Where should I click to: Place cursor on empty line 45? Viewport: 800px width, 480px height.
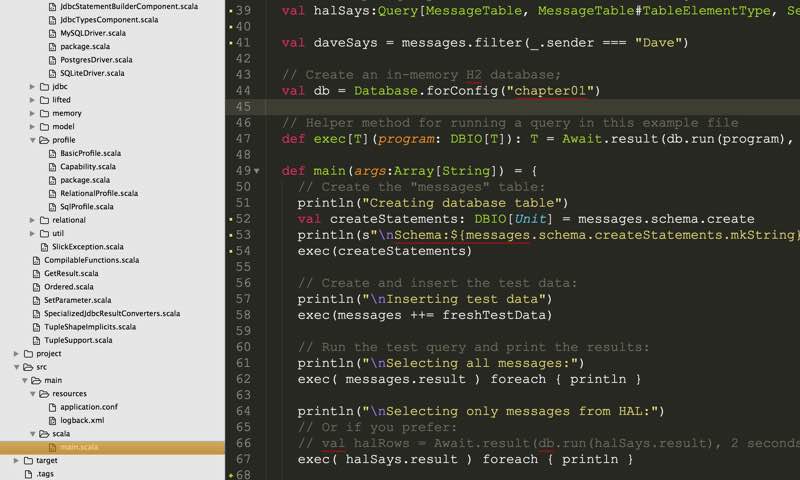[500, 107]
